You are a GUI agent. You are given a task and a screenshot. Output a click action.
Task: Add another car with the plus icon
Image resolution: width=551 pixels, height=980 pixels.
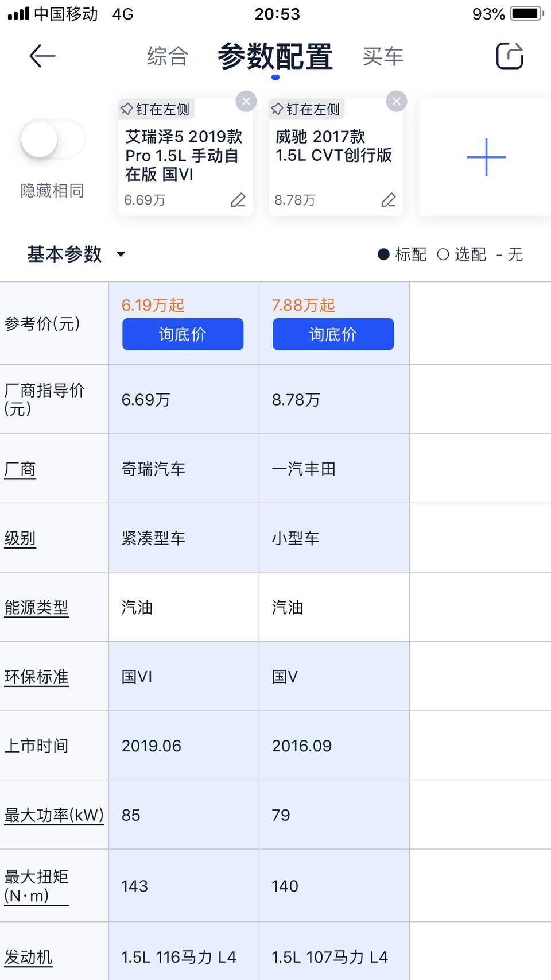click(x=486, y=157)
